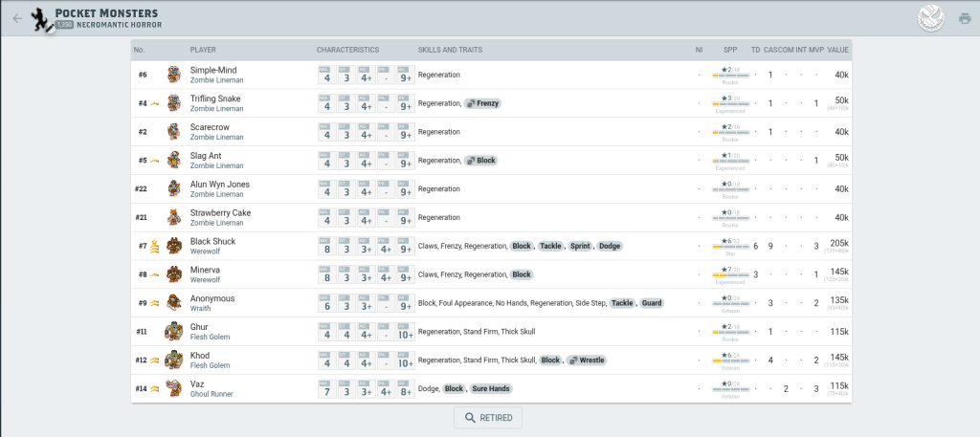The height and width of the screenshot is (437, 980).
Task: Select the Sure Hands skill chip
Action: click(490, 389)
